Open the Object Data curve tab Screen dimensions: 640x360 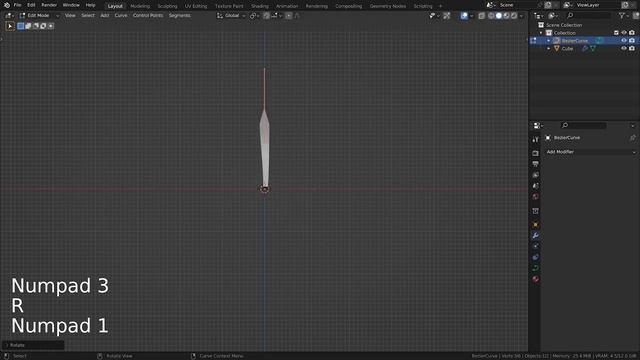(536, 268)
